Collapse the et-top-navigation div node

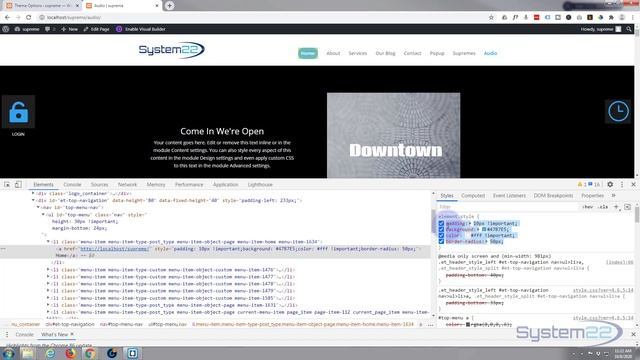33,200
